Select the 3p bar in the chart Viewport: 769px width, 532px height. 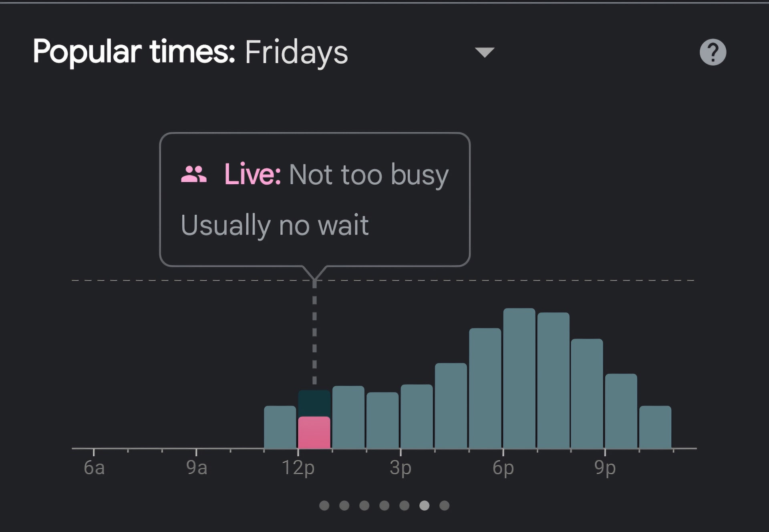417,417
